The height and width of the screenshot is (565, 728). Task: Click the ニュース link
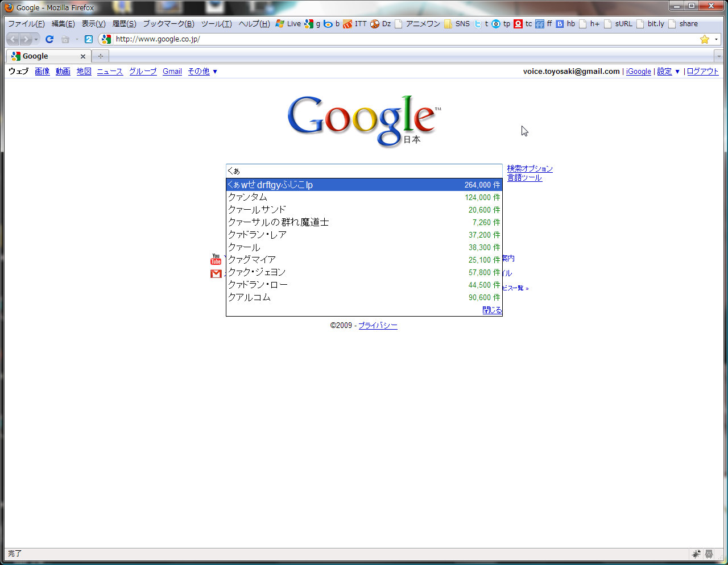point(110,72)
